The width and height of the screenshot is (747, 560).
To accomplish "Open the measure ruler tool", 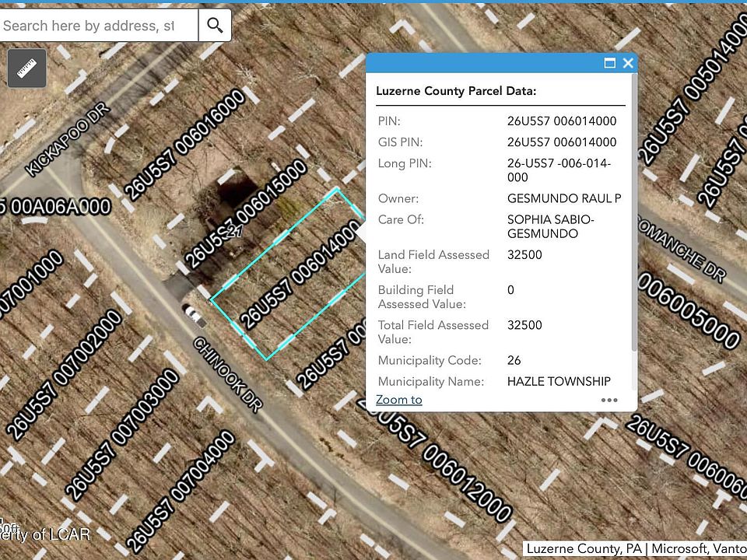I will point(27,68).
